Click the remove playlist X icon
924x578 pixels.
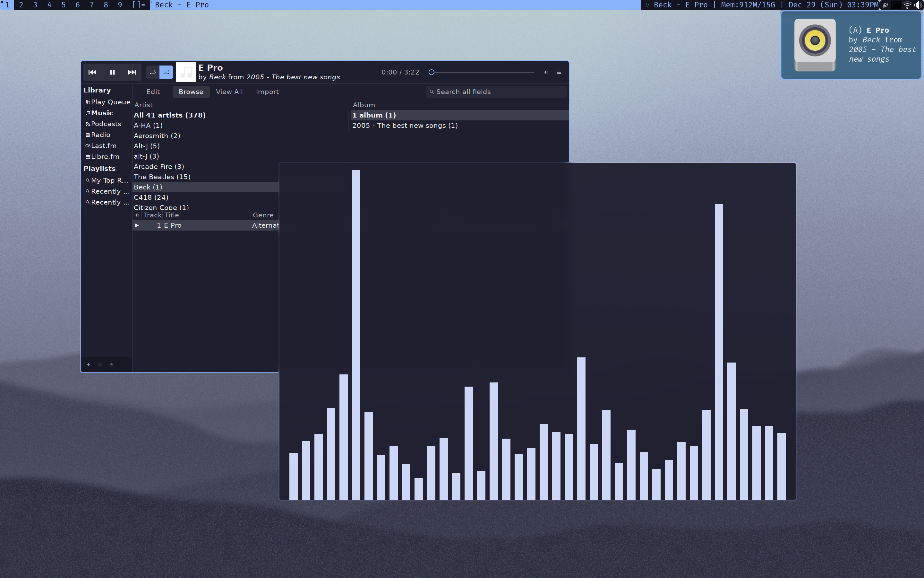pyautogui.click(x=100, y=365)
